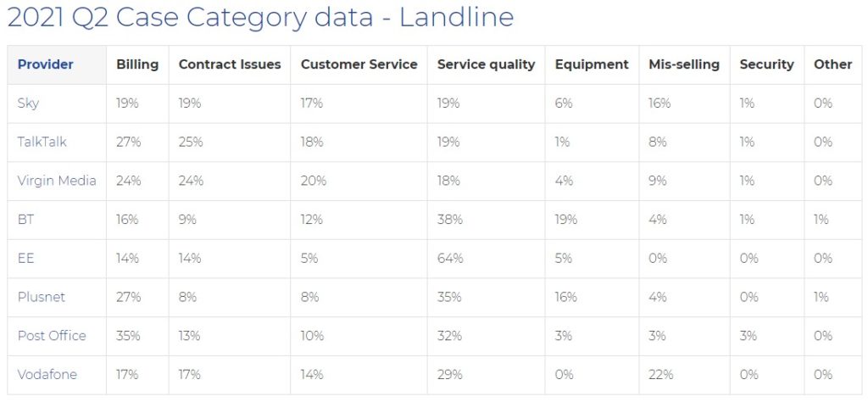Select the Security column header
868x402 pixels.
[x=766, y=64]
